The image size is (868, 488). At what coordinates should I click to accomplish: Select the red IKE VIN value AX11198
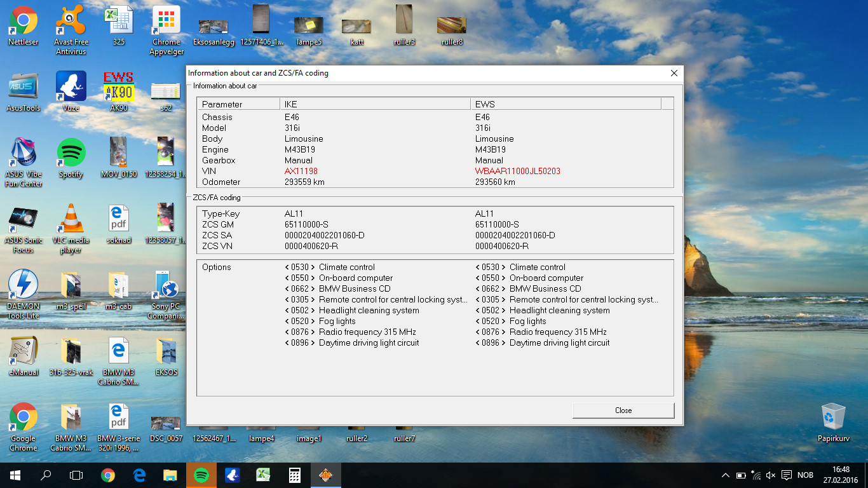(x=301, y=172)
